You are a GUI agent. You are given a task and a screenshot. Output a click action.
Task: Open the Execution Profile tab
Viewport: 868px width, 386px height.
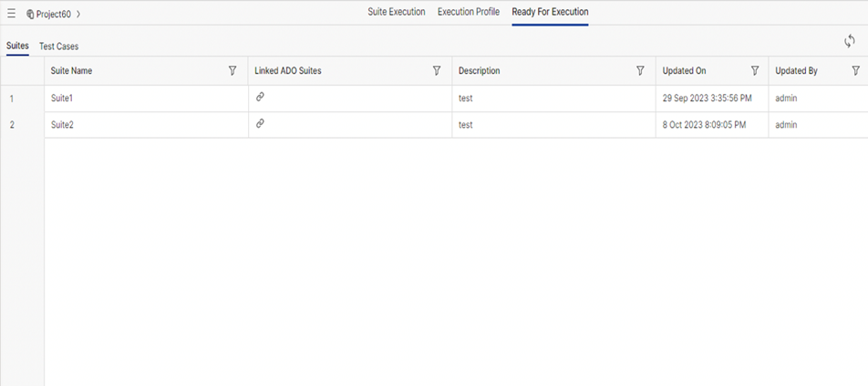click(x=468, y=12)
